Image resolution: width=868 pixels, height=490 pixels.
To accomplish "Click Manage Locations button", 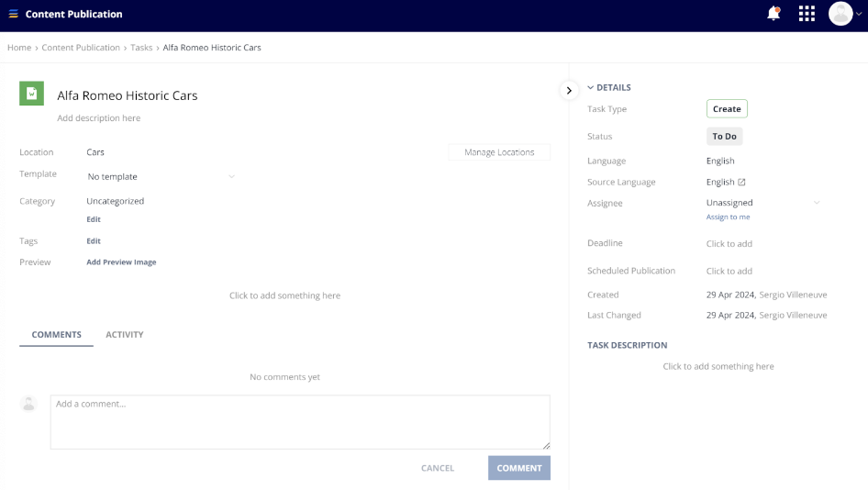I will click(x=499, y=152).
